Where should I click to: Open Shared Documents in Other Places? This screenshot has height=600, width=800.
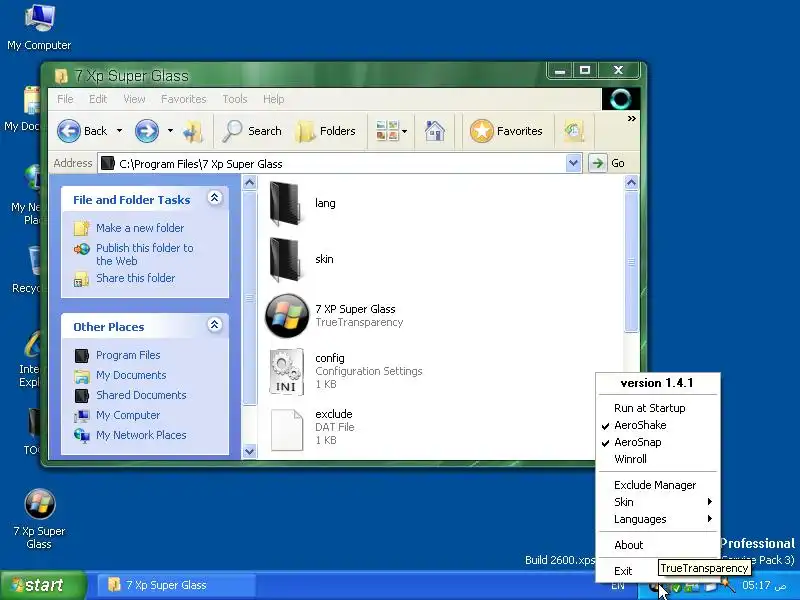click(141, 395)
